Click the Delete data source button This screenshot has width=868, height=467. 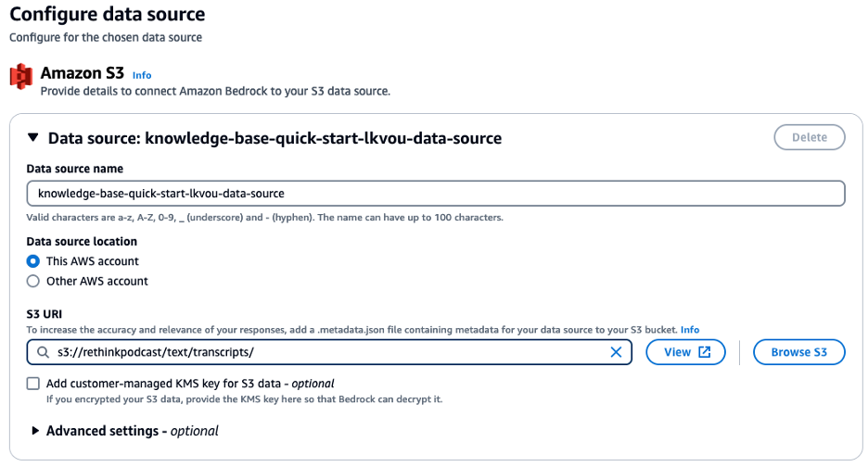810,137
